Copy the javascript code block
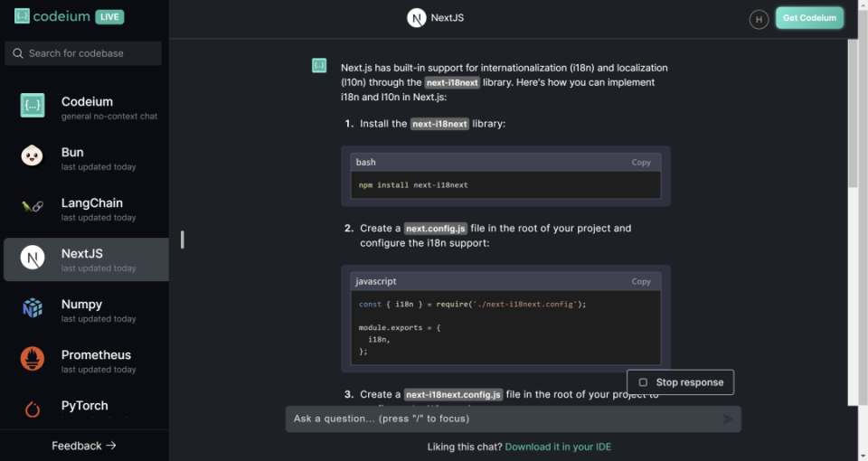Screen dimensions: 868x461 pyautogui.click(x=641, y=282)
